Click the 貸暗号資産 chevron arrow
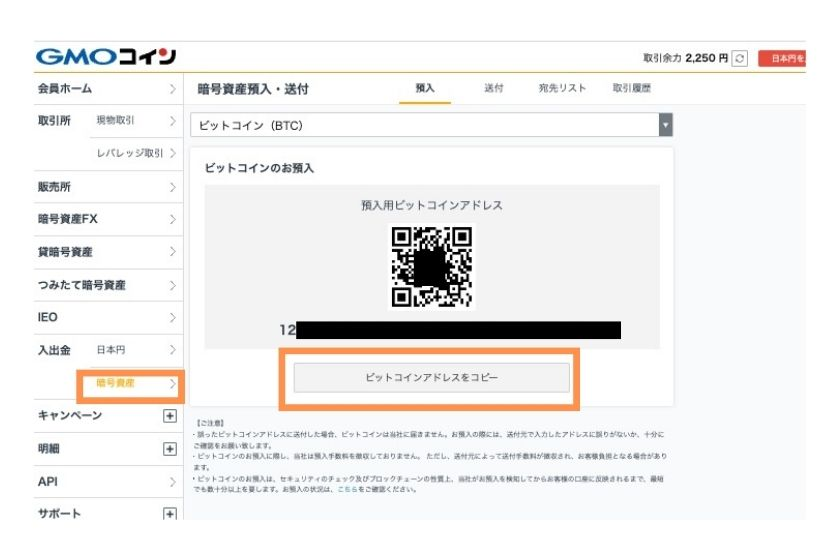Viewport: 840px width, 560px height. (x=172, y=252)
